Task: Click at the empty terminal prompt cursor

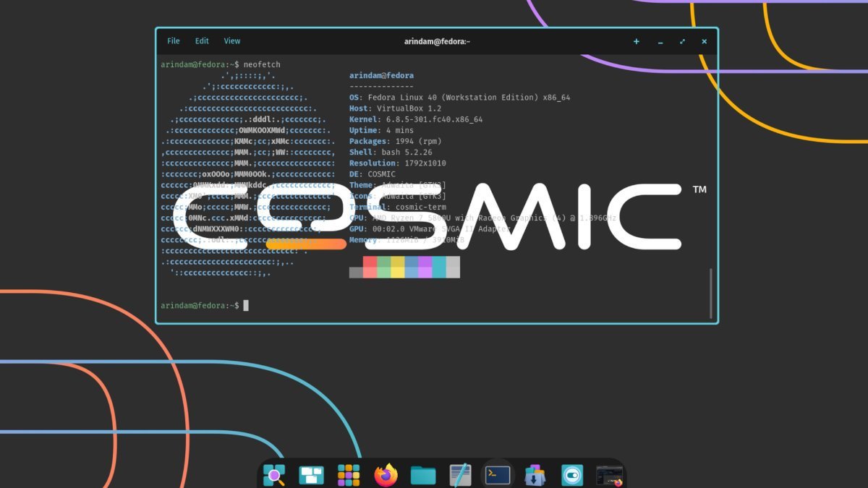Action: (x=246, y=306)
